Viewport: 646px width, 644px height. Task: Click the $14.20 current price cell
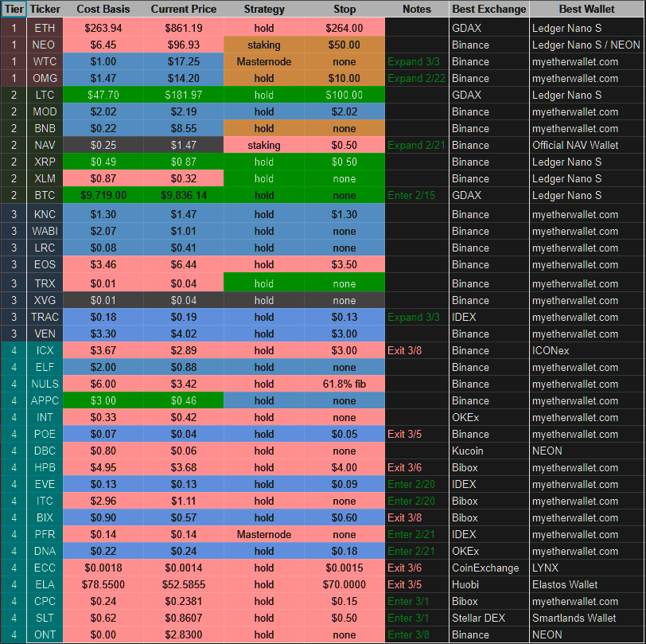click(x=183, y=78)
